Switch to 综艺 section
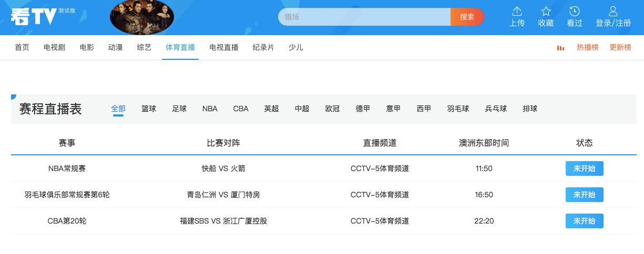644x254 pixels. 144,47
